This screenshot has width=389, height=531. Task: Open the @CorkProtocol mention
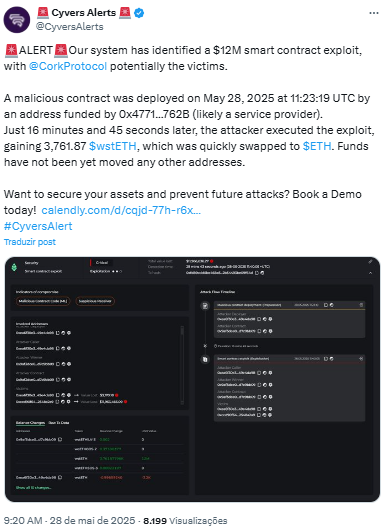pos(68,66)
